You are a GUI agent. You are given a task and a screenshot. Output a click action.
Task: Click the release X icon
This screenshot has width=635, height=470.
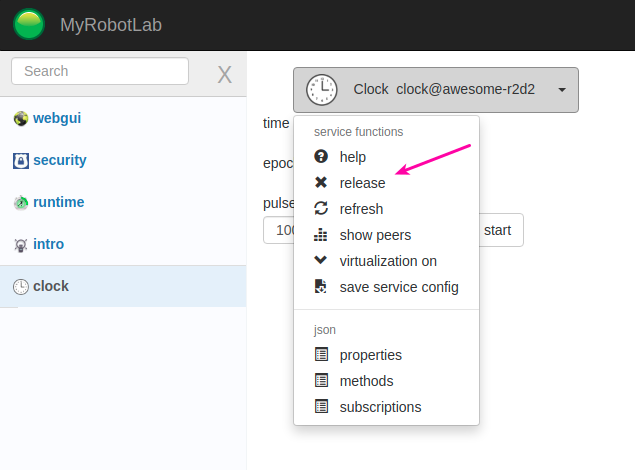coord(321,183)
